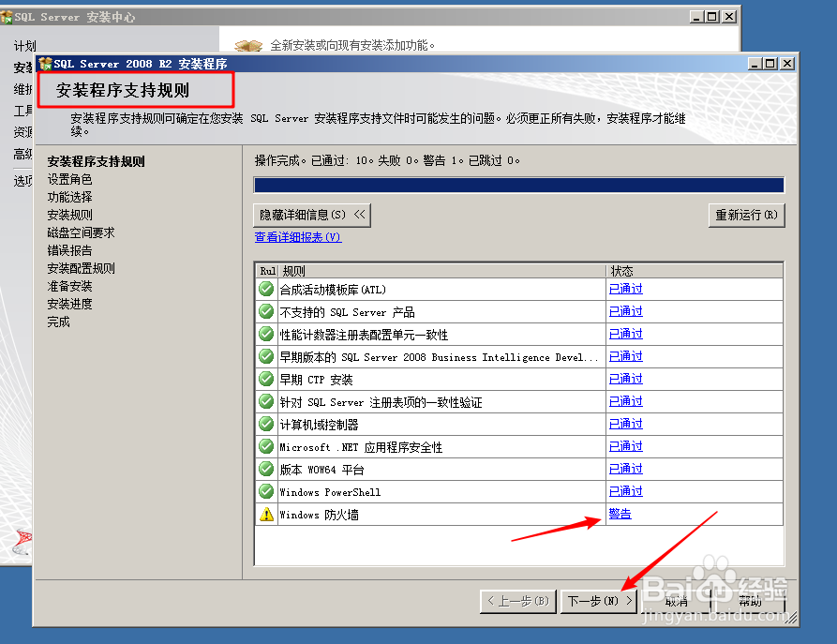
Task: Open 已通过 link for .NET 应用程序安全性
Action: [x=625, y=446]
